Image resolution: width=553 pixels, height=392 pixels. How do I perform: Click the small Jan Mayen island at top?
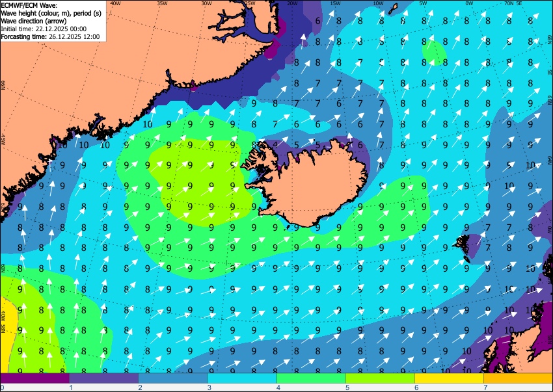pyautogui.click(x=393, y=9)
